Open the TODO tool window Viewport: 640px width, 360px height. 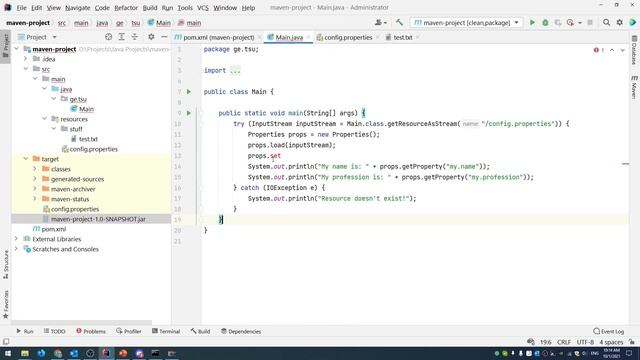tap(54, 331)
